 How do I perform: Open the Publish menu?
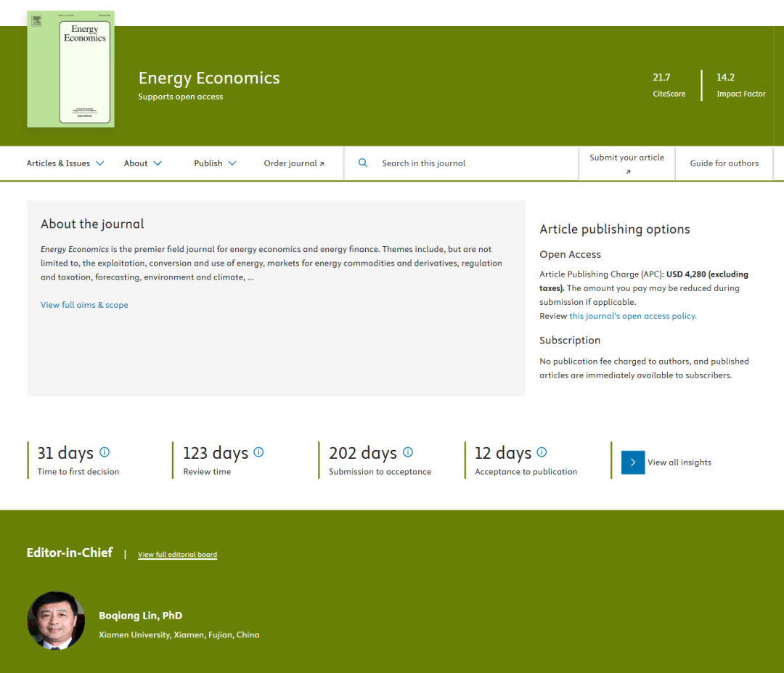coord(215,163)
